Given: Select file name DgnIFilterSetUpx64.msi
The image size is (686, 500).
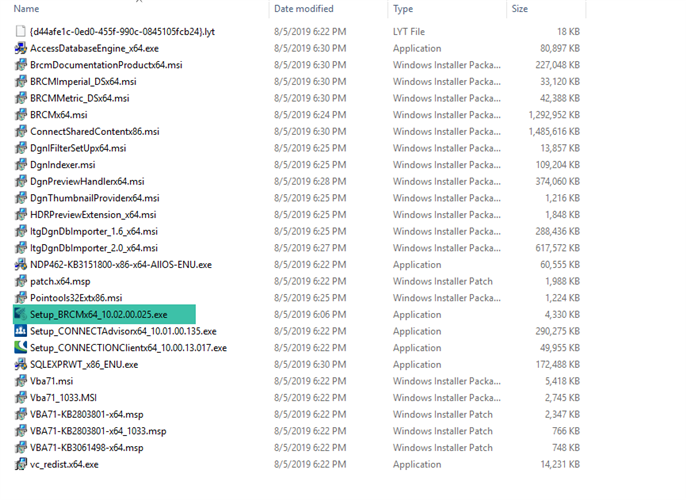Looking at the screenshot, I should [78, 148].
